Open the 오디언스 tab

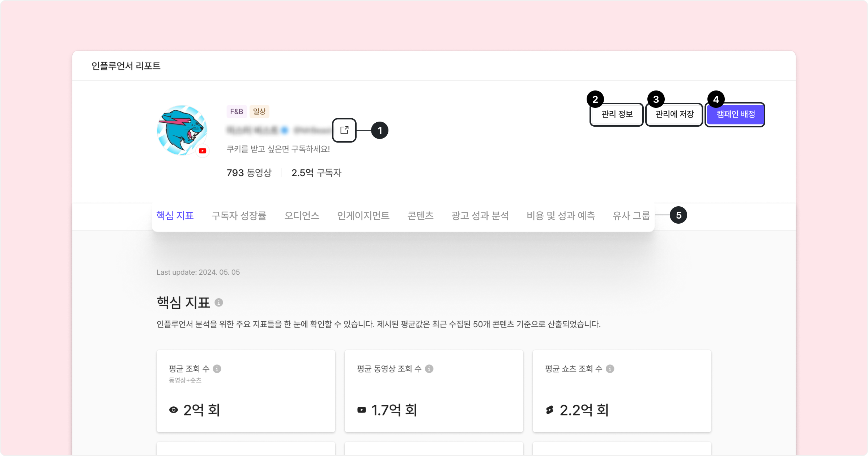coord(302,216)
